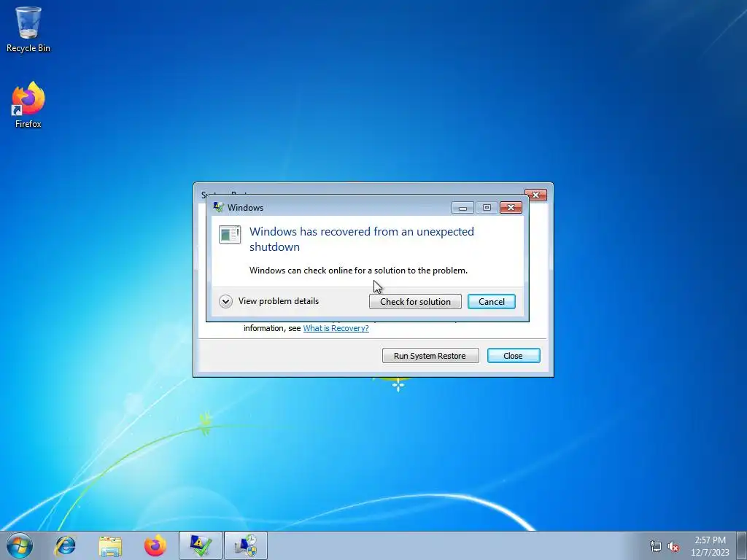This screenshot has width=747, height=560.
Task: Click the 'Windows can check online for a solution' text
Action: tap(358, 271)
